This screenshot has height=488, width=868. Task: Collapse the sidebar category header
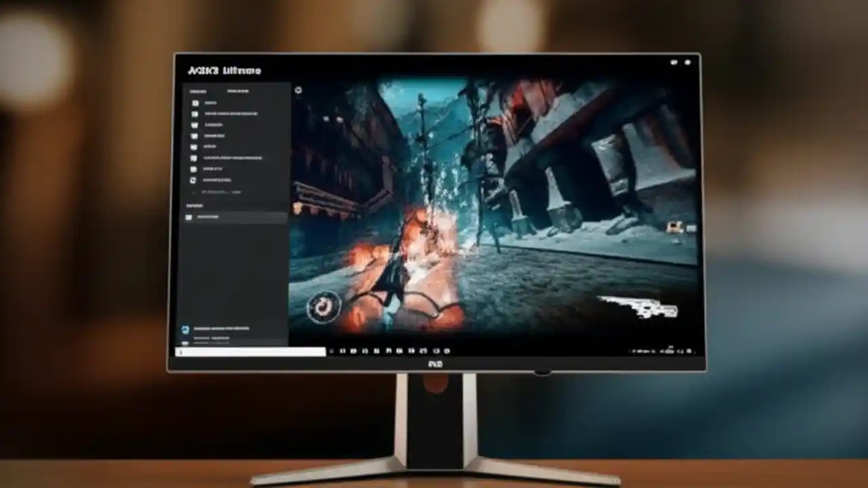click(197, 91)
